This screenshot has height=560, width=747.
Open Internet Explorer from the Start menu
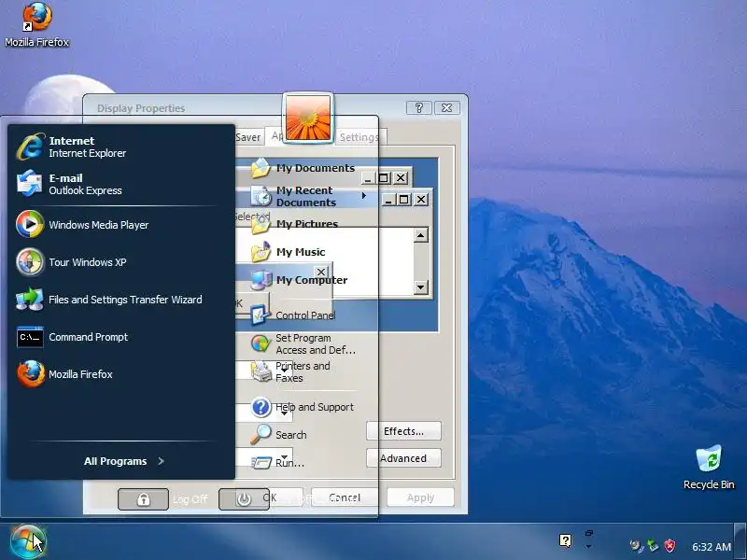coord(72,147)
